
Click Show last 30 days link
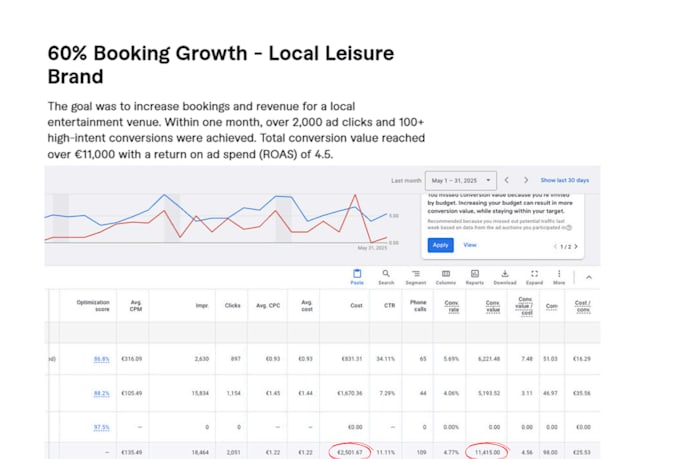(x=565, y=180)
